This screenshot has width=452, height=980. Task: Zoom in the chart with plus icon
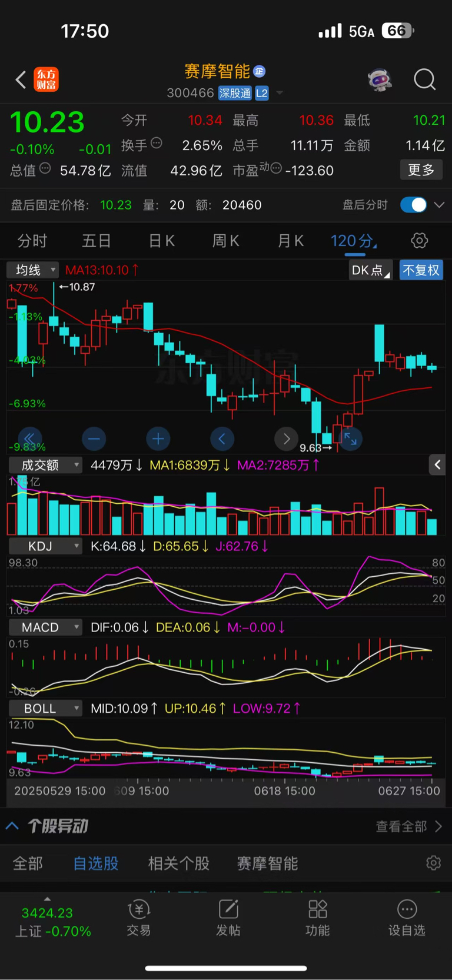click(x=158, y=438)
